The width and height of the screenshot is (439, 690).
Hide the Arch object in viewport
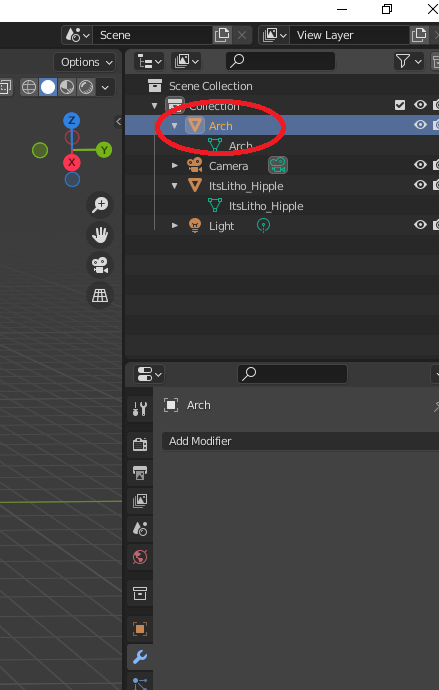tap(420, 125)
